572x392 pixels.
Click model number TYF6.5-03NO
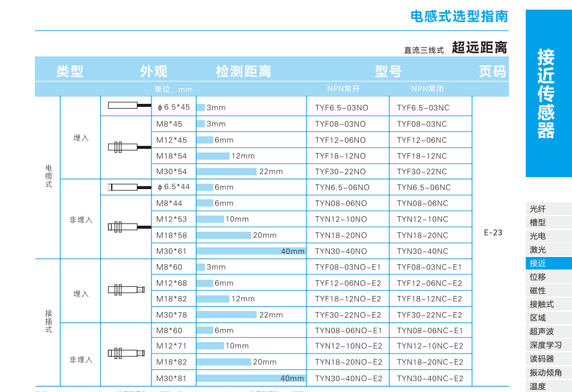341,108
